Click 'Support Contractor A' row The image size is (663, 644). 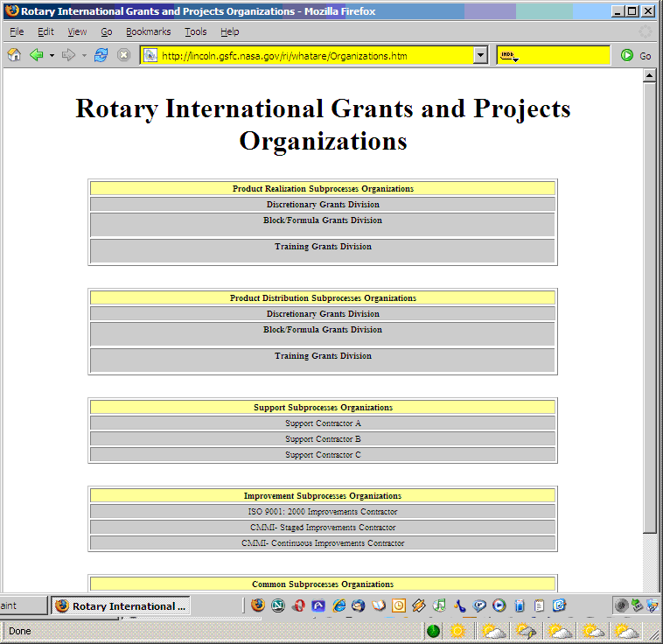[x=323, y=423]
